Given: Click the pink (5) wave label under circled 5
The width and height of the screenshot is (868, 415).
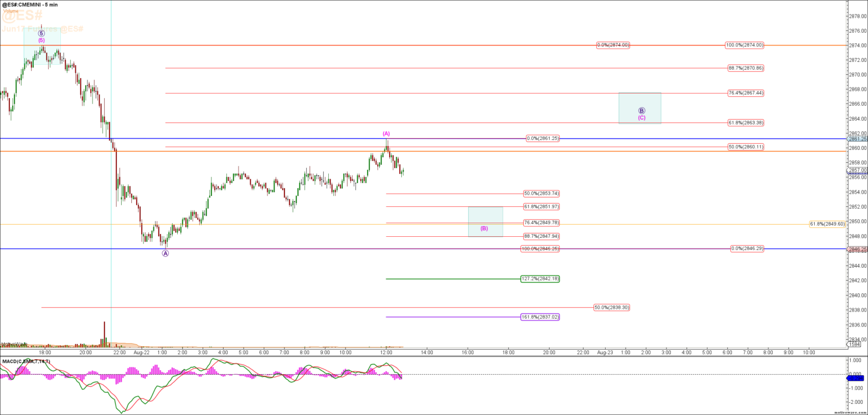Looking at the screenshot, I should pyautogui.click(x=42, y=40).
